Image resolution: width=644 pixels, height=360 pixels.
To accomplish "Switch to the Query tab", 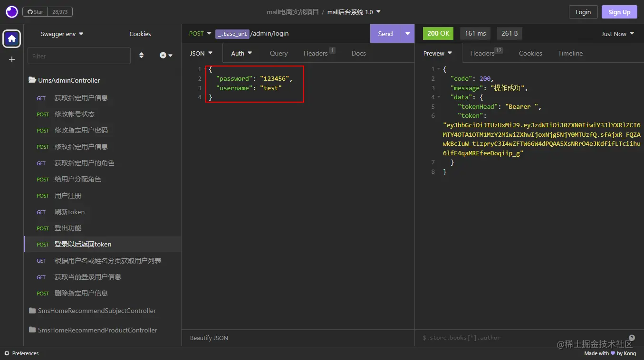I will coord(279,53).
